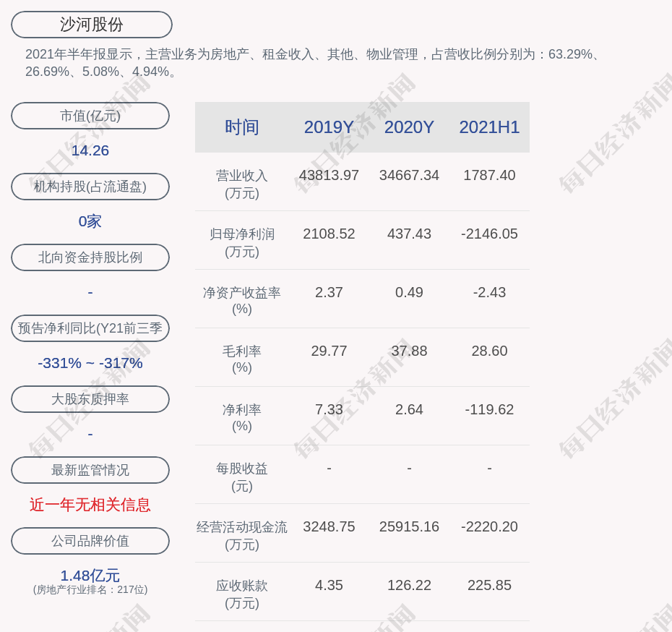Click the 2.64 net margin cell
672x632 pixels.
click(409, 409)
